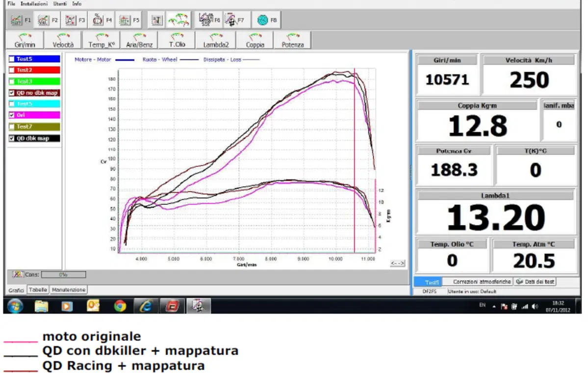
Task: Select the Velocità gauge button
Action: (x=63, y=41)
